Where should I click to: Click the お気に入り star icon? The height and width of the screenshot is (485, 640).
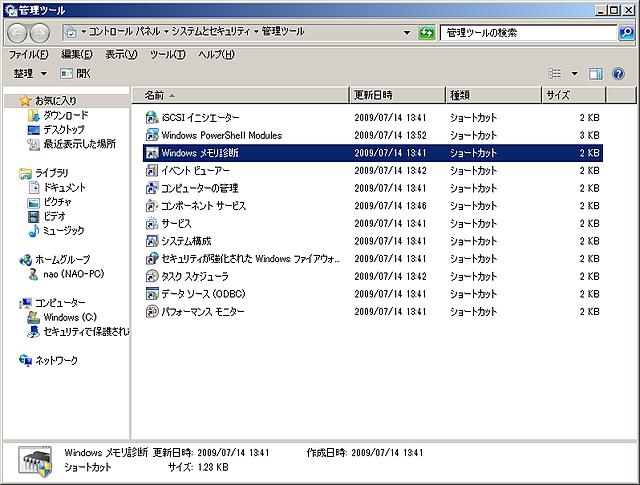[x=25, y=100]
